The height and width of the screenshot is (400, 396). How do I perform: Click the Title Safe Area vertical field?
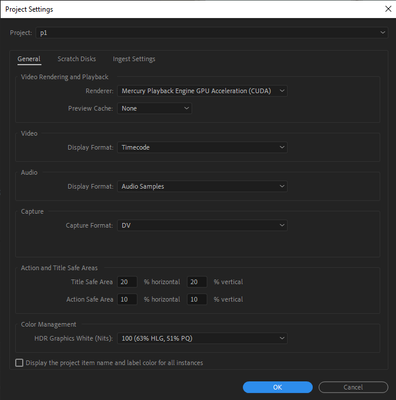(197, 282)
